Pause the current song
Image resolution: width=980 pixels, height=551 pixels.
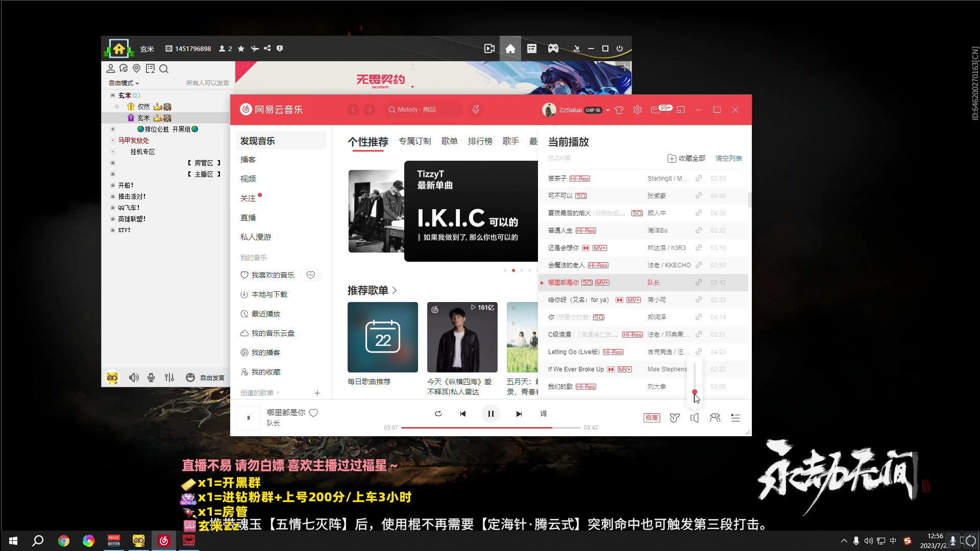pyautogui.click(x=491, y=414)
